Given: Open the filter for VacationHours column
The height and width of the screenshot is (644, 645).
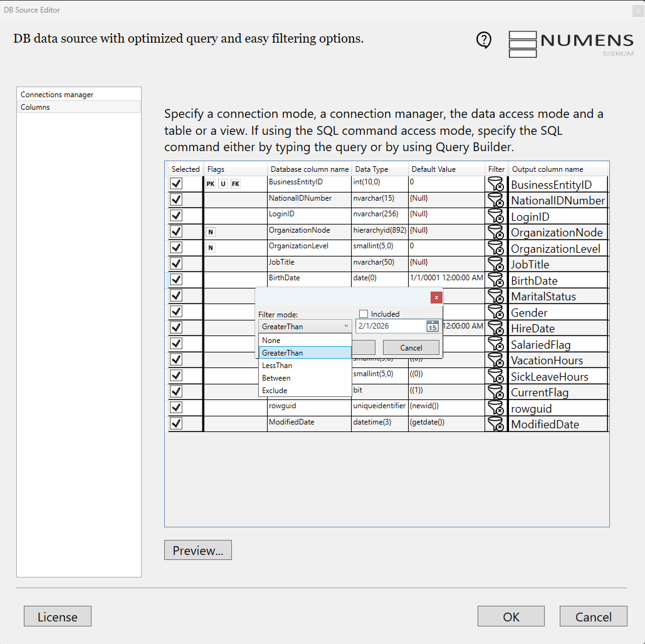Looking at the screenshot, I should point(496,360).
